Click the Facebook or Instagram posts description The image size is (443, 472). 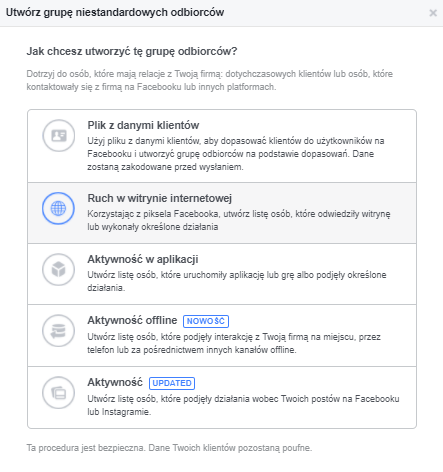243,405
